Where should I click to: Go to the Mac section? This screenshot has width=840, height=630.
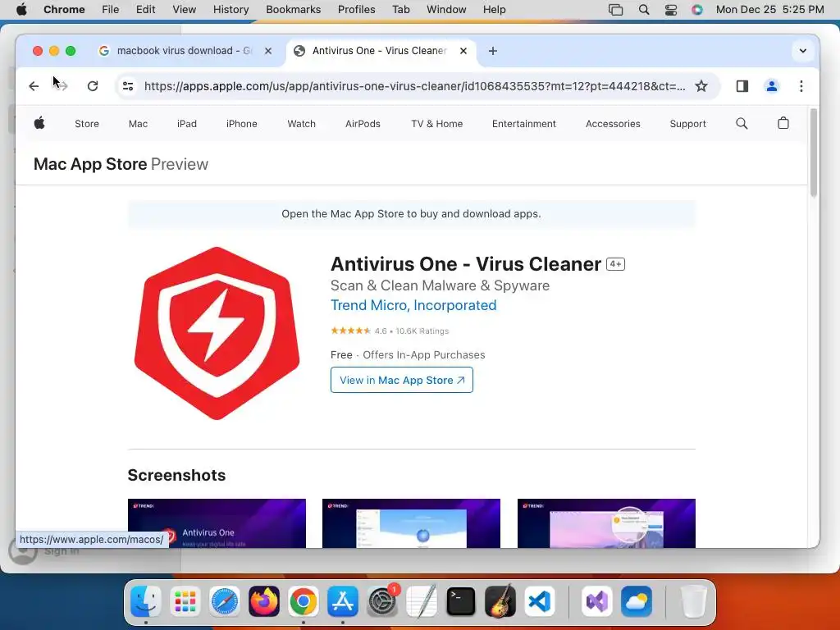click(138, 124)
